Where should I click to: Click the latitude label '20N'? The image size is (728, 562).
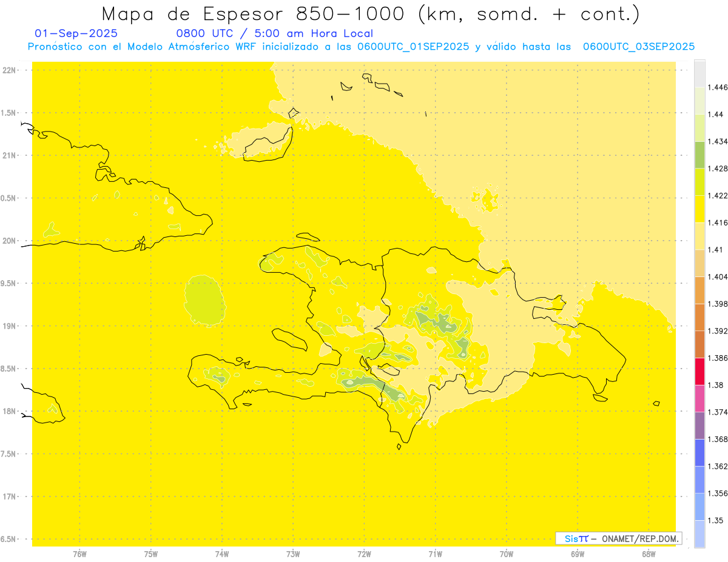pos(10,241)
